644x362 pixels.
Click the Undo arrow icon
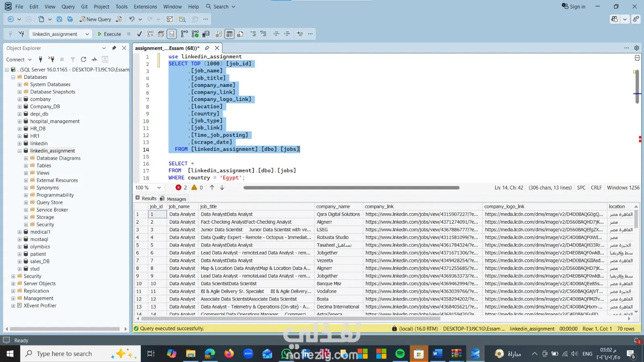(x=132, y=19)
